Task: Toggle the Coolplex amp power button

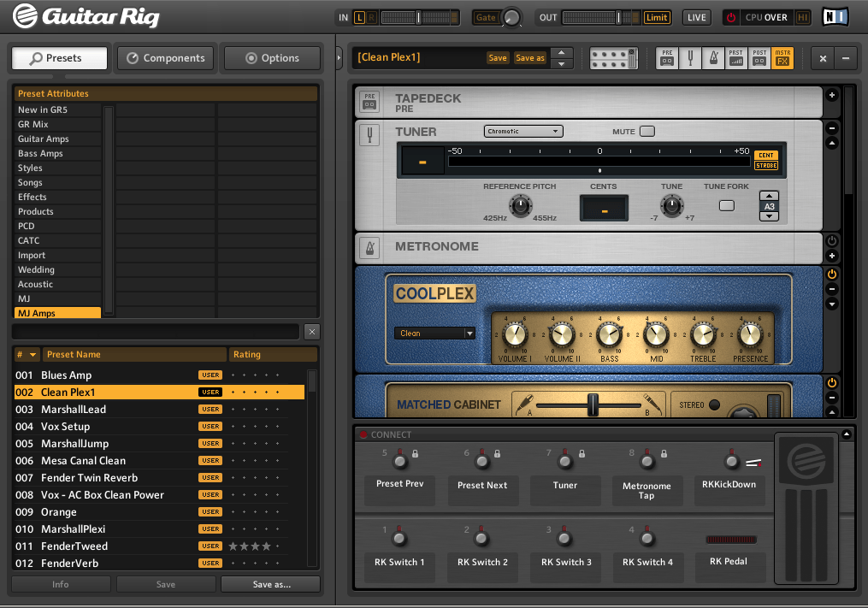Action: 831,274
